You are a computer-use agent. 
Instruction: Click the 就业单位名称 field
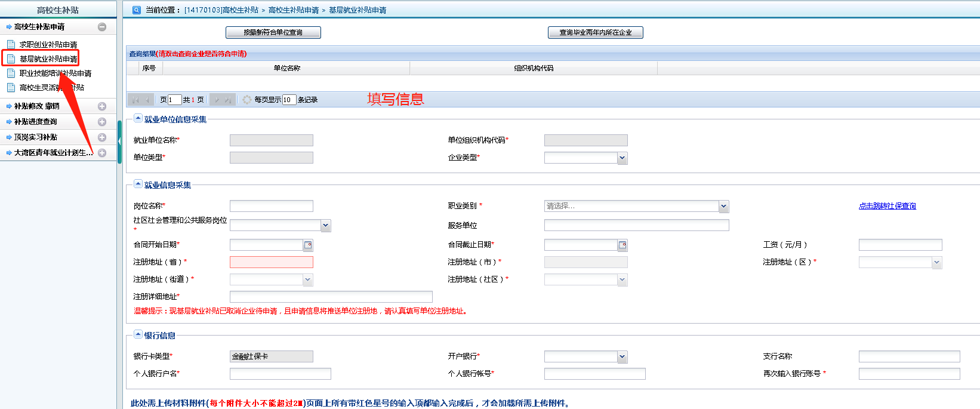coord(272,140)
